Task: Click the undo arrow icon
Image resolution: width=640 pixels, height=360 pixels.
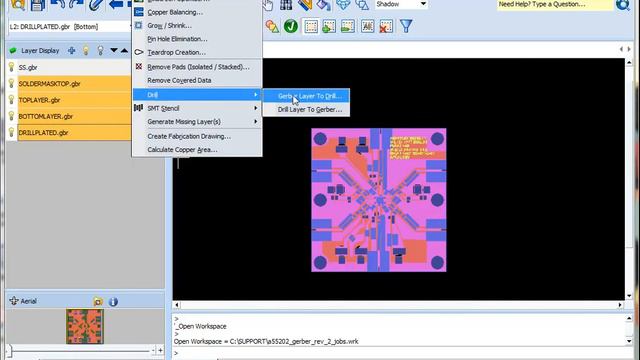Action: coord(58,4)
